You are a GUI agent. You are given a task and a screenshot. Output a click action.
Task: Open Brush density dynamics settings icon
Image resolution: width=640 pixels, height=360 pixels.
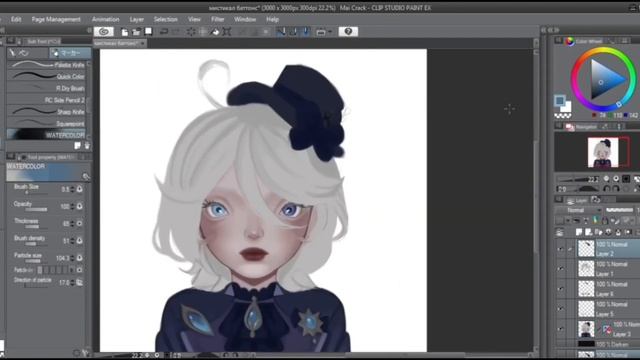80,241
